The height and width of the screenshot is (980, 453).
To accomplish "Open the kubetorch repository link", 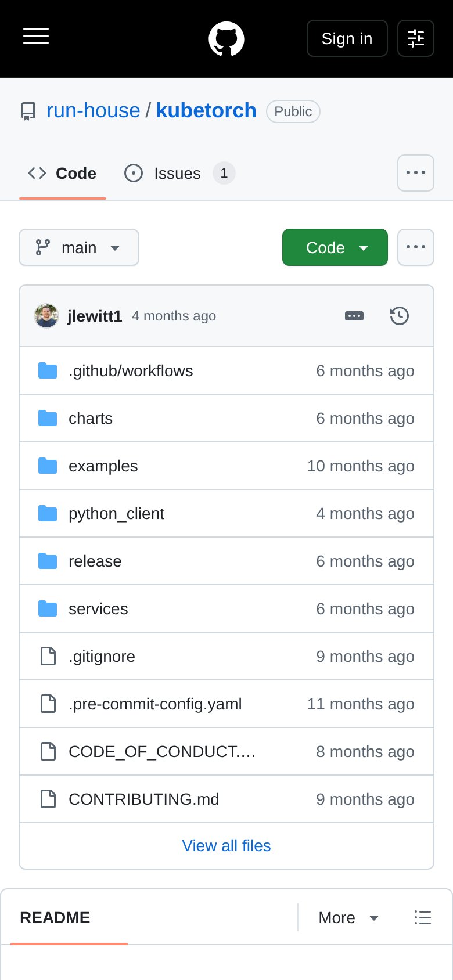I will [206, 110].
